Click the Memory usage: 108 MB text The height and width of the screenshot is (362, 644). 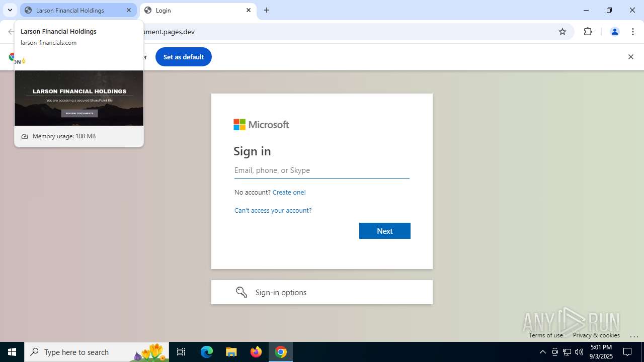(x=64, y=136)
